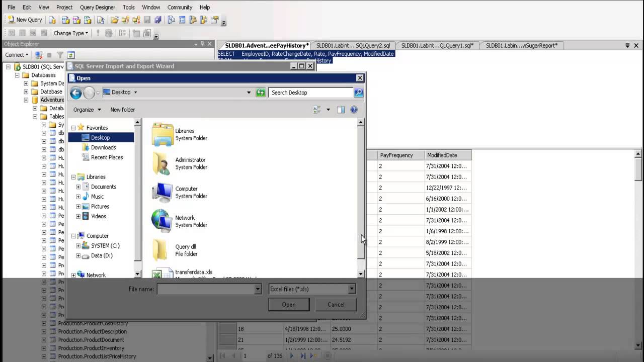
Task: Click the Filter funnel icon in Object Explorer
Action: click(60, 55)
